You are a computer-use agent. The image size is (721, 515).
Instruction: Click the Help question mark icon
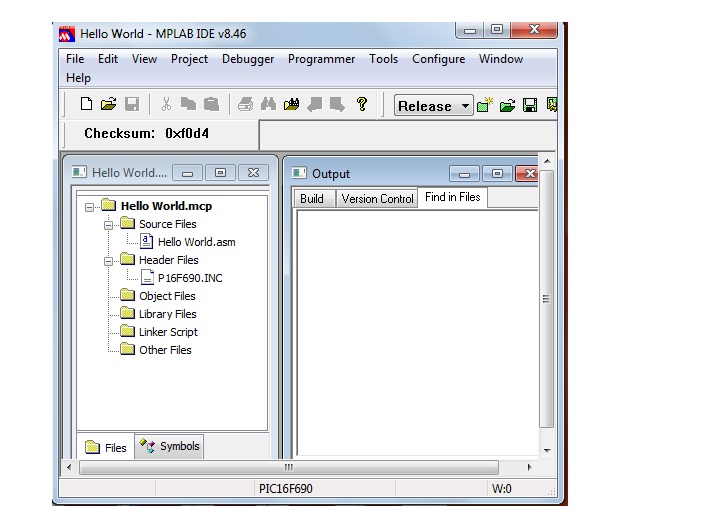[x=362, y=104]
